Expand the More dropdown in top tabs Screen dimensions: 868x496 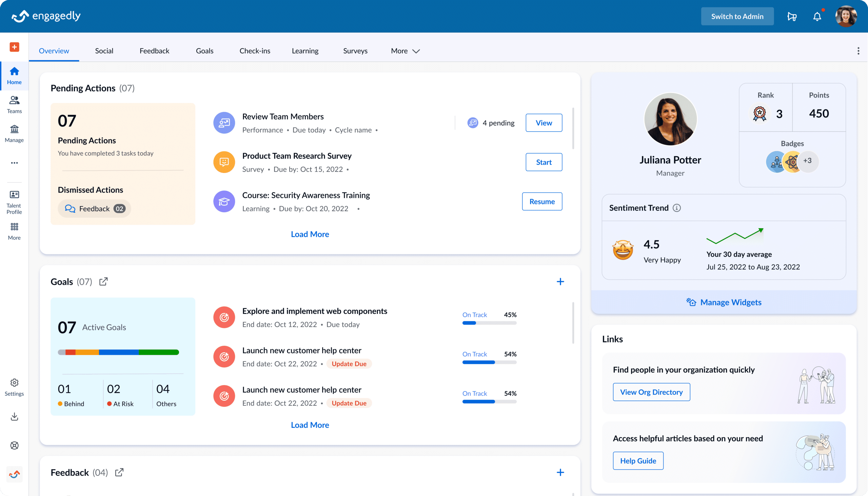click(x=405, y=51)
